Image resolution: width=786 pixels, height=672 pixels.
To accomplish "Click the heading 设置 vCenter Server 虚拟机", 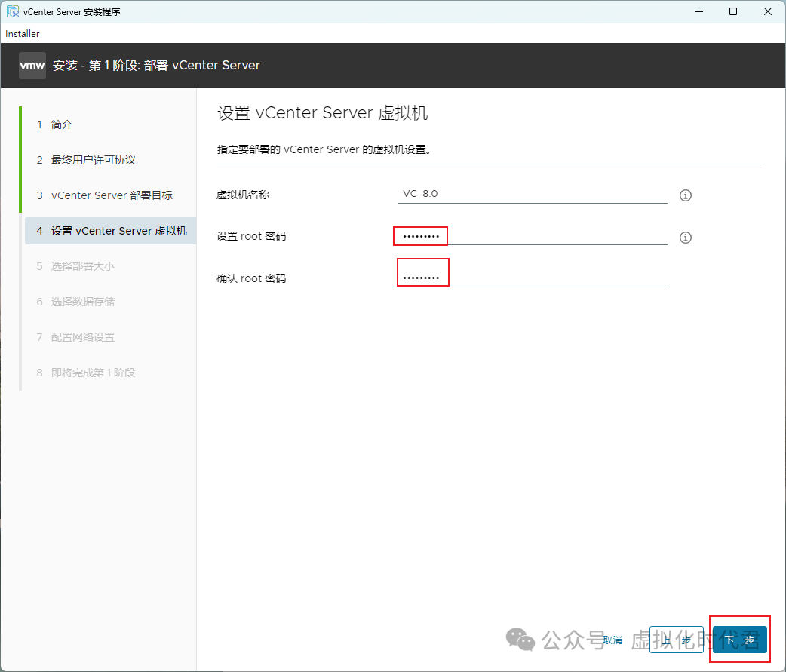I will (322, 113).
